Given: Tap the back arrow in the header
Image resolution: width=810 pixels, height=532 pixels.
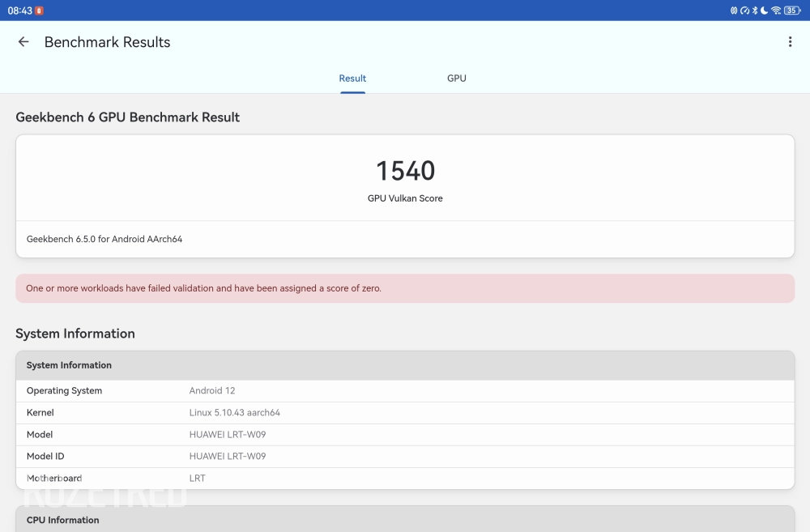Looking at the screenshot, I should pyautogui.click(x=23, y=42).
